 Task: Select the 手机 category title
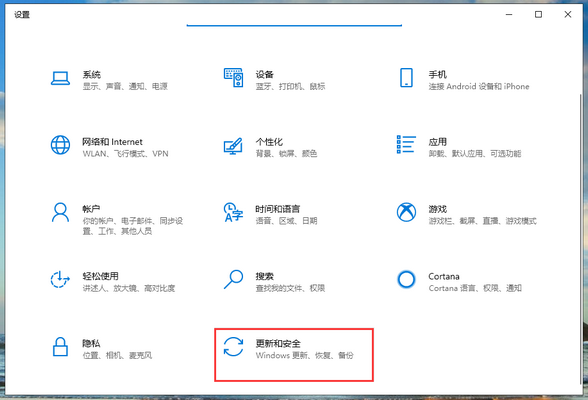coord(438,74)
